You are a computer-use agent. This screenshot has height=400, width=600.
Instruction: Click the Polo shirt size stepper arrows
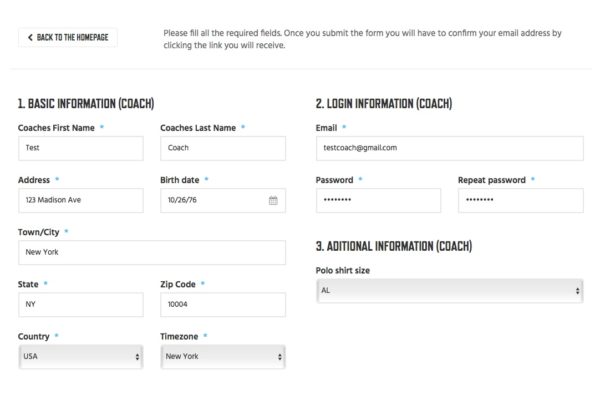[577, 291]
